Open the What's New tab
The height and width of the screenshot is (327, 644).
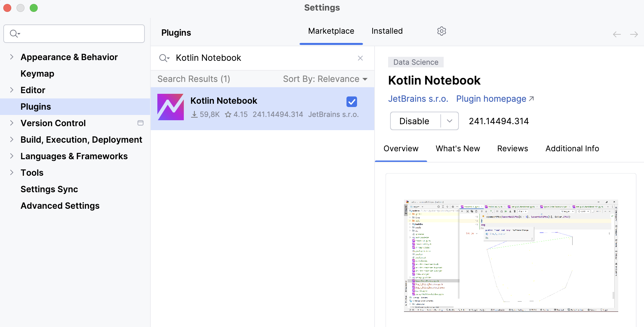[458, 148]
